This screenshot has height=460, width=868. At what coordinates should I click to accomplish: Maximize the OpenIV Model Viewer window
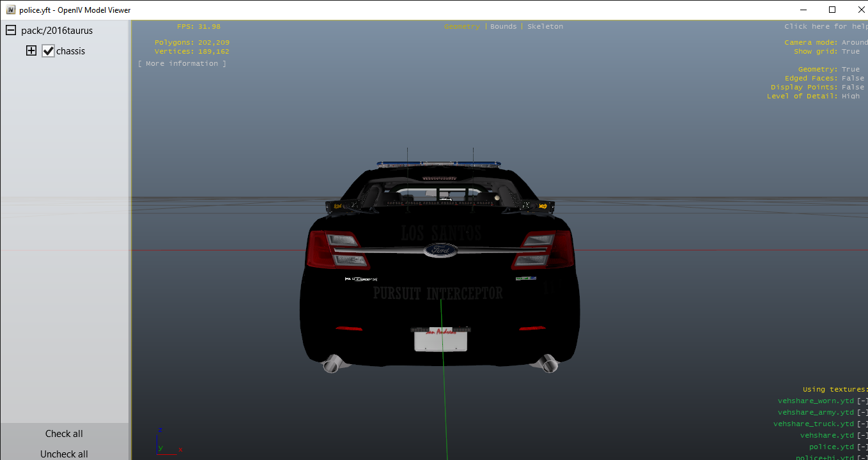(832, 10)
